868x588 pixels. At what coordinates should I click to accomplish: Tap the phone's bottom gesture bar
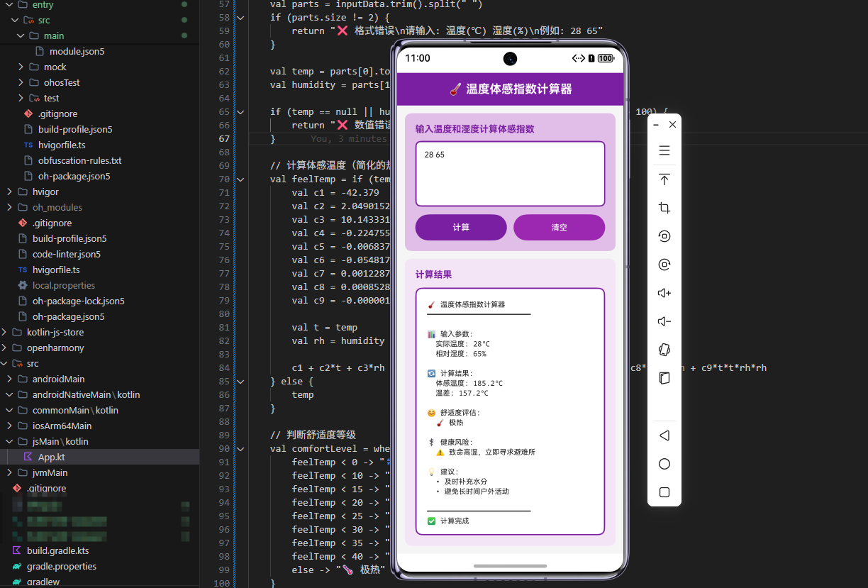pos(510,566)
